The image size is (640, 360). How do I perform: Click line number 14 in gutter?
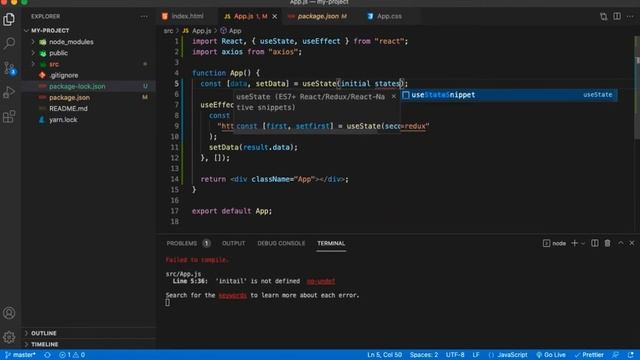tap(174, 179)
